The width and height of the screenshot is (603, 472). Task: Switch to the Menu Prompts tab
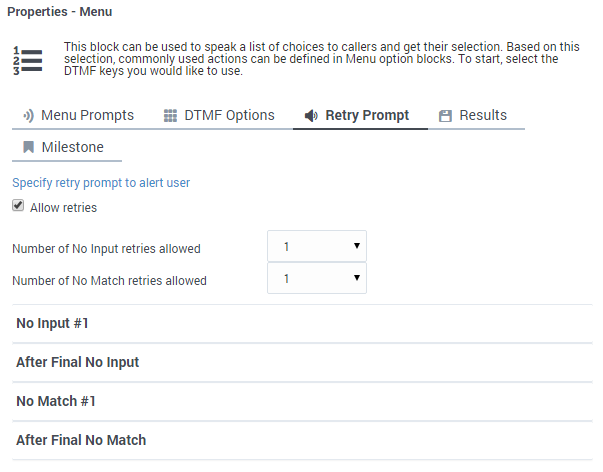tap(87, 116)
